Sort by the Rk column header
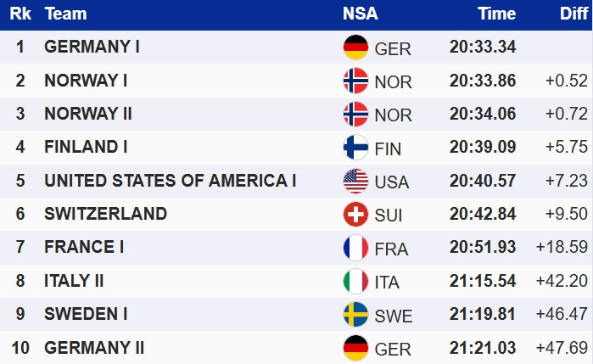593x364 pixels. tap(20, 14)
